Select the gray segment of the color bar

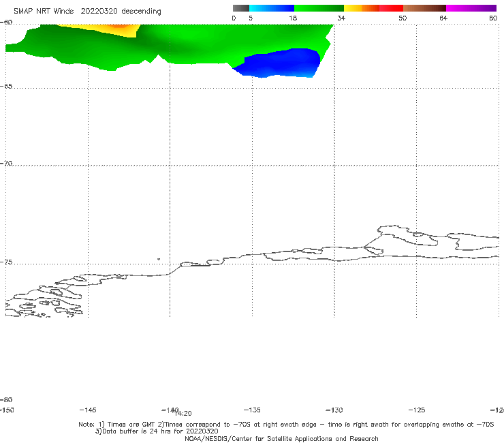241,8
